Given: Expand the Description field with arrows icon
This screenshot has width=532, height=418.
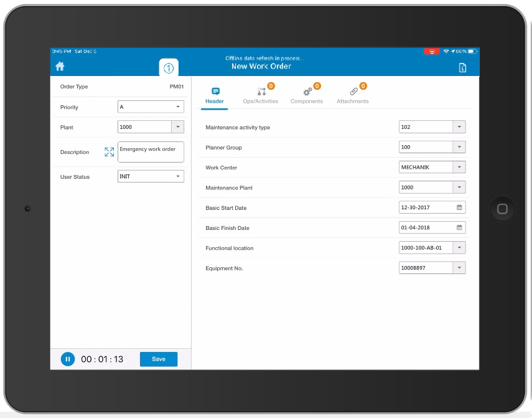Looking at the screenshot, I should (x=110, y=152).
